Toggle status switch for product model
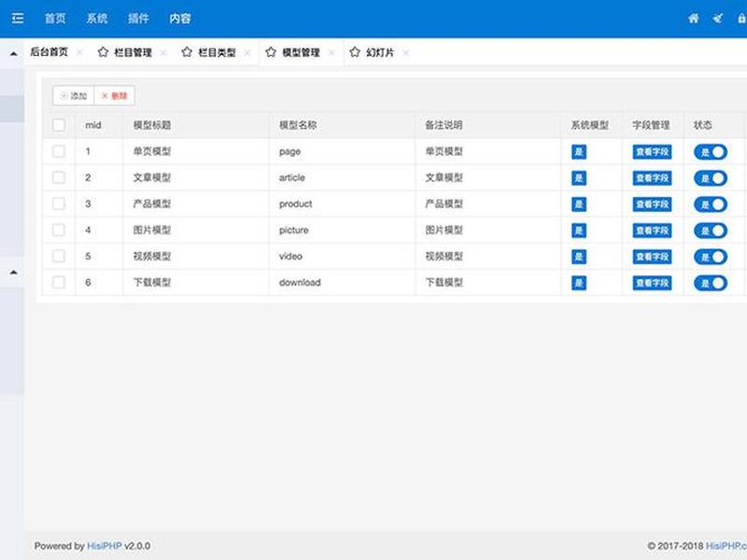This screenshot has width=747, height=560. 711,204
